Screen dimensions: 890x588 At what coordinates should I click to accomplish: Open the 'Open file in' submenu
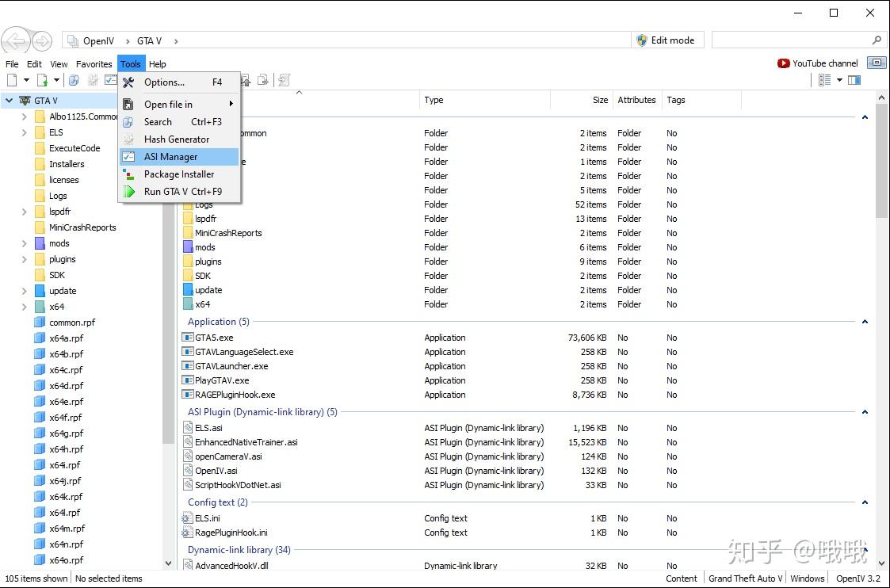point(179,105)
